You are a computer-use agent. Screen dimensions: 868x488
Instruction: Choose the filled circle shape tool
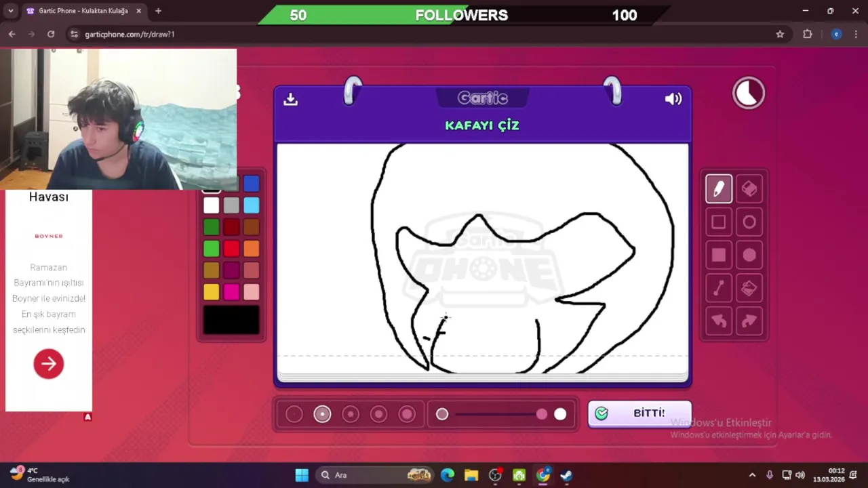(x=749, y=255)
